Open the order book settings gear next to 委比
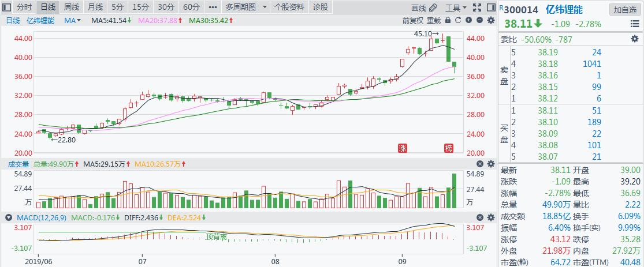Viewport: 644px width, 267px height. coord(635,39)
